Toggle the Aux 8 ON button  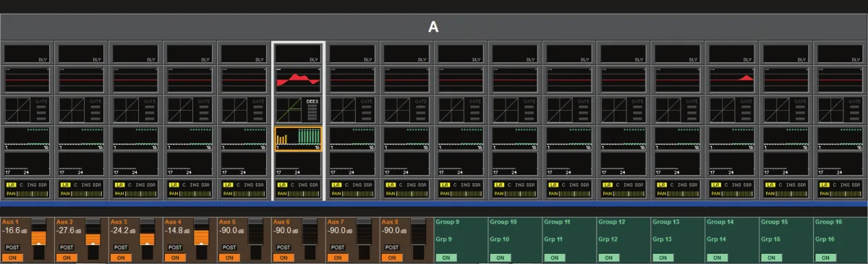392,257
